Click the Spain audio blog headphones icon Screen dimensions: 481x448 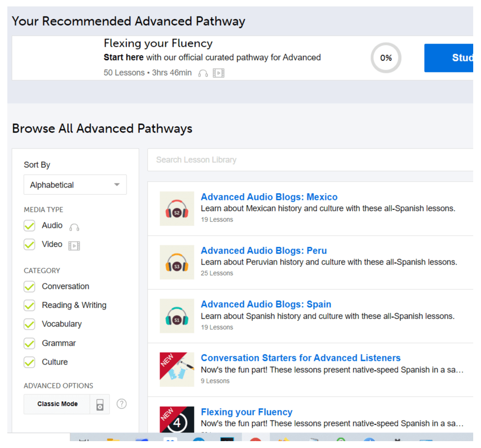coord(177,316)
